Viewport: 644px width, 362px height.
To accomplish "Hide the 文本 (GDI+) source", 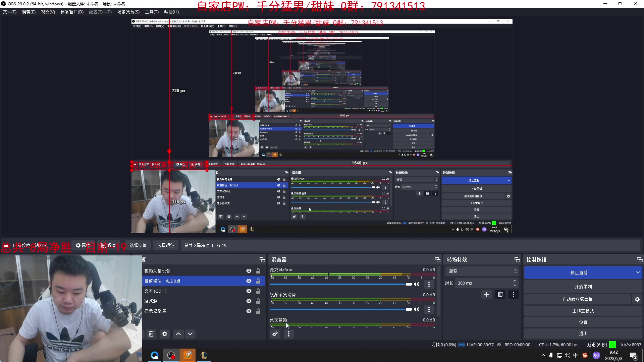I will click(x=249, y=291).
